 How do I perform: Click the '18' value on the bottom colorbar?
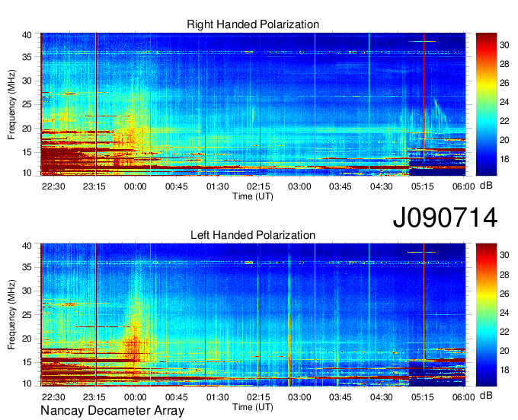point(504,370)
